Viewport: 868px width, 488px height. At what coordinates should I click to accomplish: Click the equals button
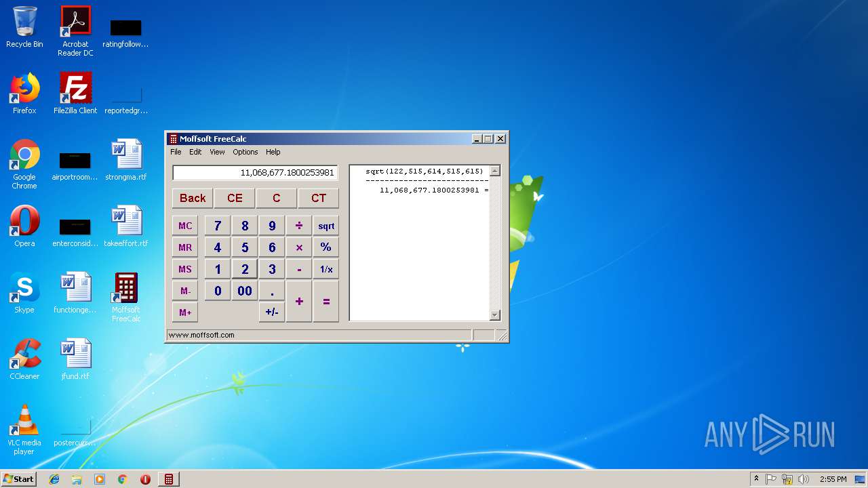(x=326, y=301)
